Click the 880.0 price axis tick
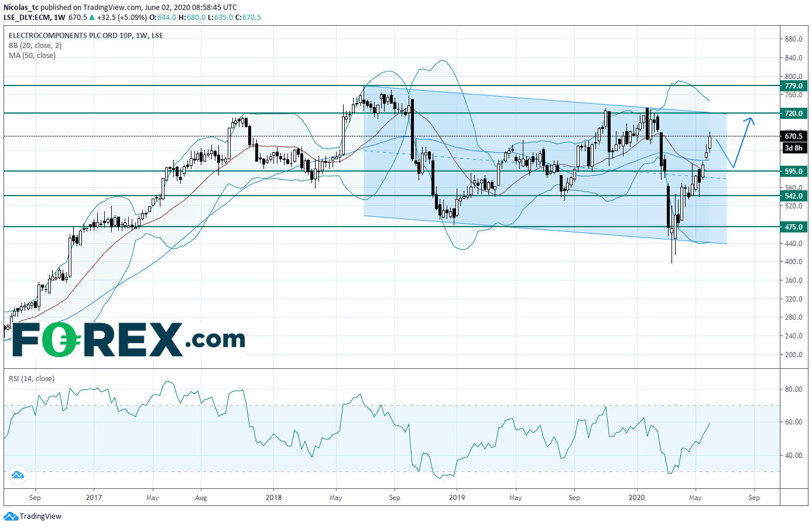Image resolution: width=812 pixels, height=527 pixels. 794,39
